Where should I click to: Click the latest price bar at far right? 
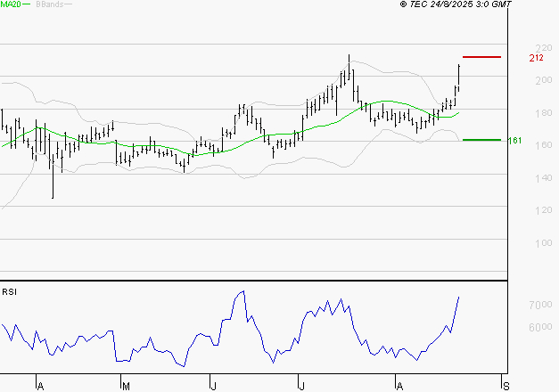click(x=459, y=76)
